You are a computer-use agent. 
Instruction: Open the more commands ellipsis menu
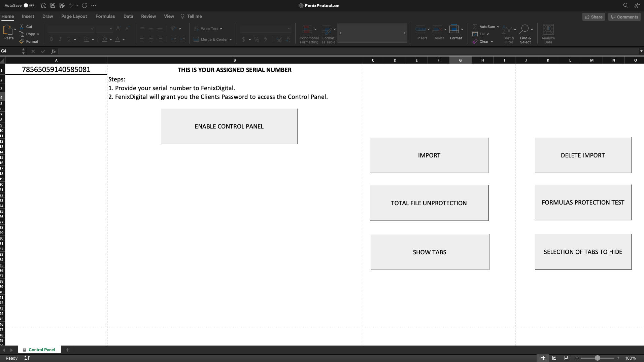click(x=94, y=5)
